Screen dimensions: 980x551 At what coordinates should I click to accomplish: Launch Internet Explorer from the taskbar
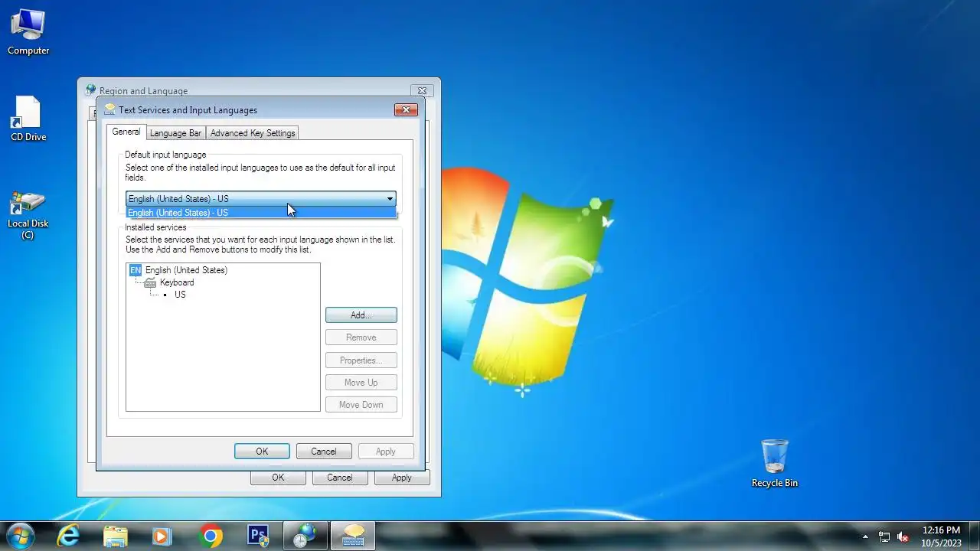[x=68, y=536]
